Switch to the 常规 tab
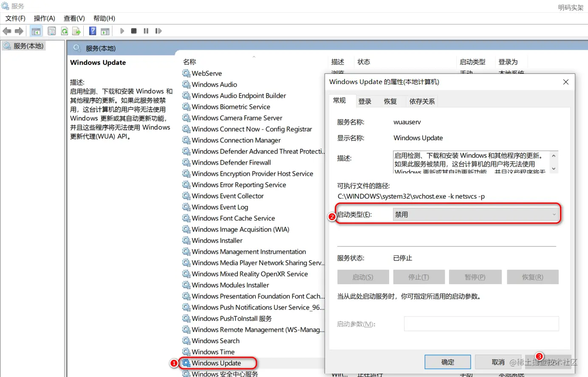This screenshot has width=588, height=377. point(339,101)
